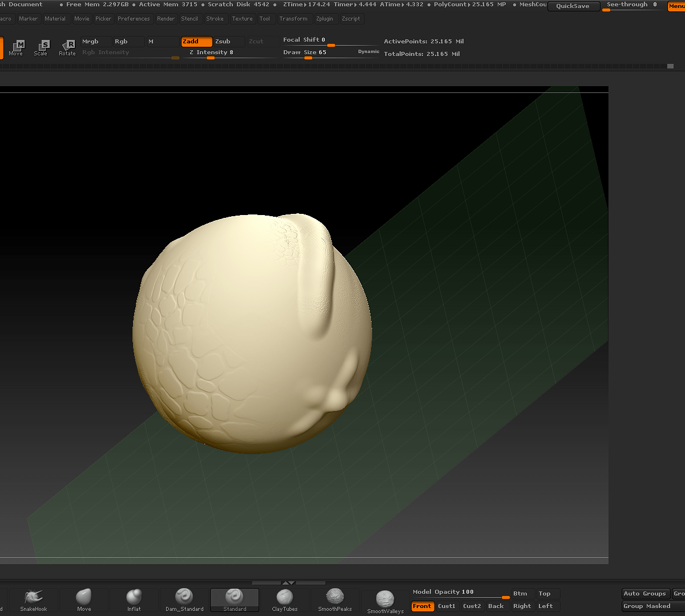The width and height of the screenshot is (685, 616).
Task: Click the Scratch Disk status readout
Action: click(x=239, y=5)
